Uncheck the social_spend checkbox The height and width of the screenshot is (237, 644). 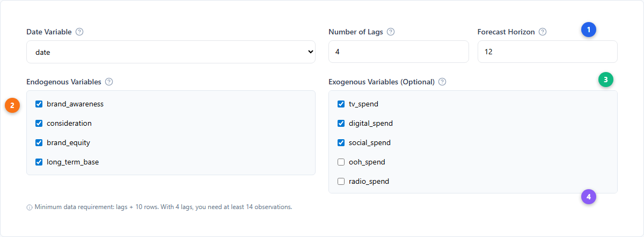click(x=341, y=143)
